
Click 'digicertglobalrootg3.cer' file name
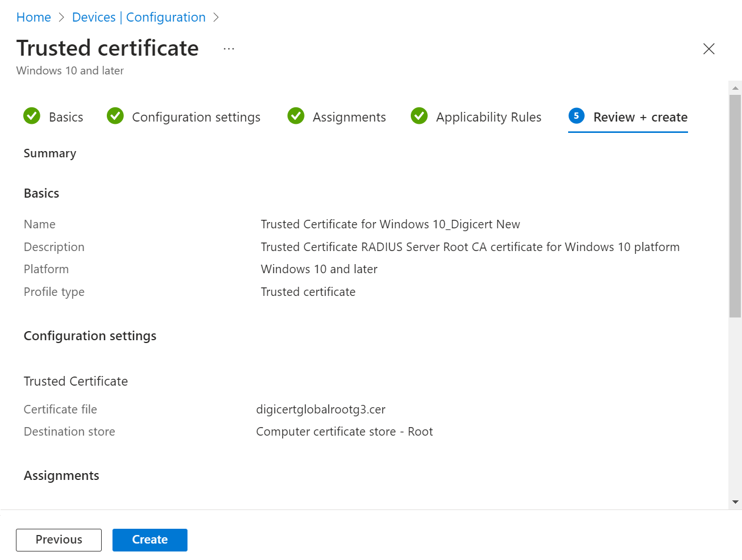[321, 409]
